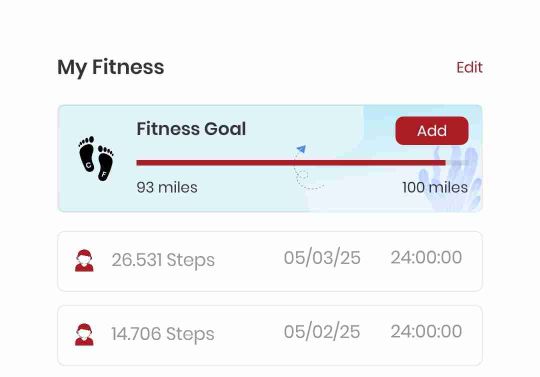Select the 05/02/25 date
Screen dimensions: 540x377
[x=322, y=332]
